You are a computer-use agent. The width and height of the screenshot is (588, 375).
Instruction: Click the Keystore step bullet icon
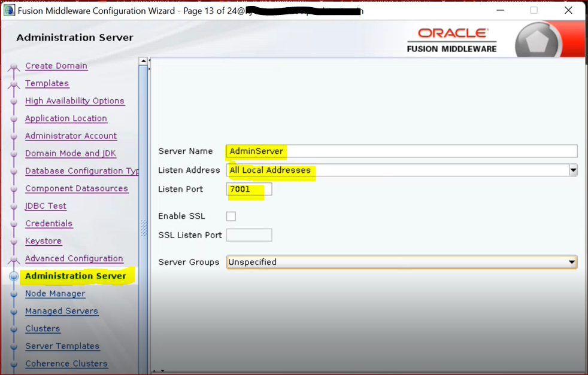[14, 242]
